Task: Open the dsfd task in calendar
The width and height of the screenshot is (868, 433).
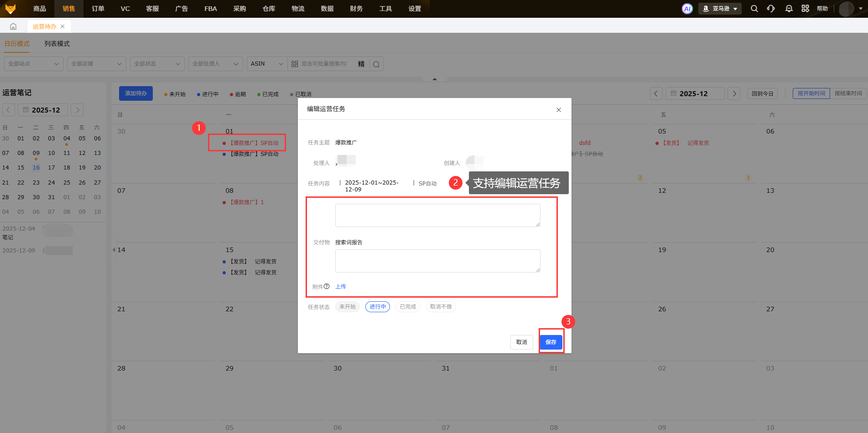Action: click(585, 143)
